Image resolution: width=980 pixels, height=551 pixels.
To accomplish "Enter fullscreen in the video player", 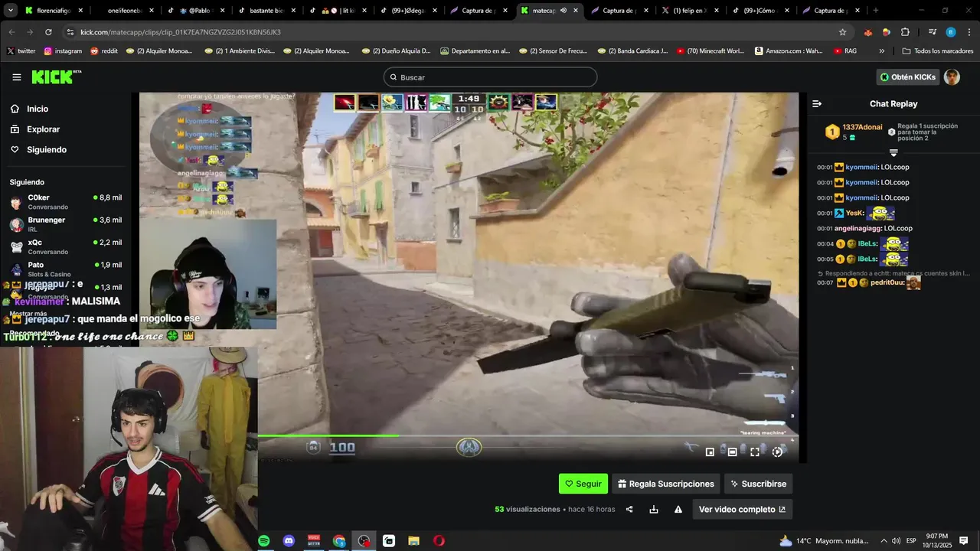I will click(x=755, y=452).
